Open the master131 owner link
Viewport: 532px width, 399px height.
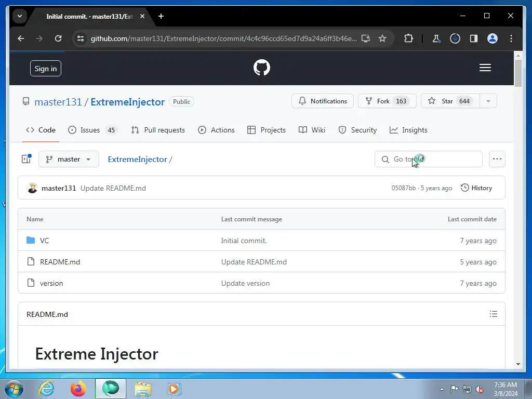(58, 102)
